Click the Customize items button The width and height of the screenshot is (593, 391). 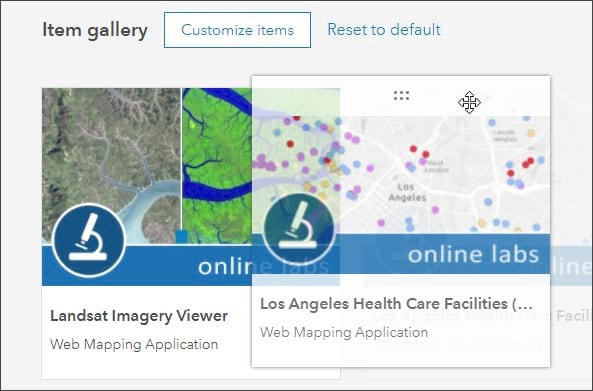[x=237, y=30]
